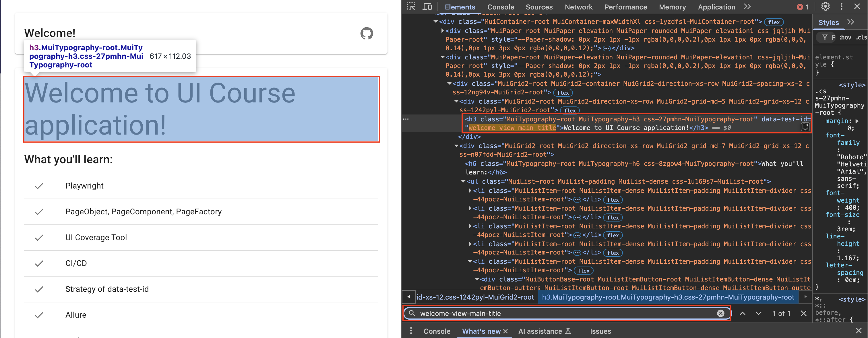Switch to the Sources tab
Viewport: 868px width, 338px height.
pos(539,7)
